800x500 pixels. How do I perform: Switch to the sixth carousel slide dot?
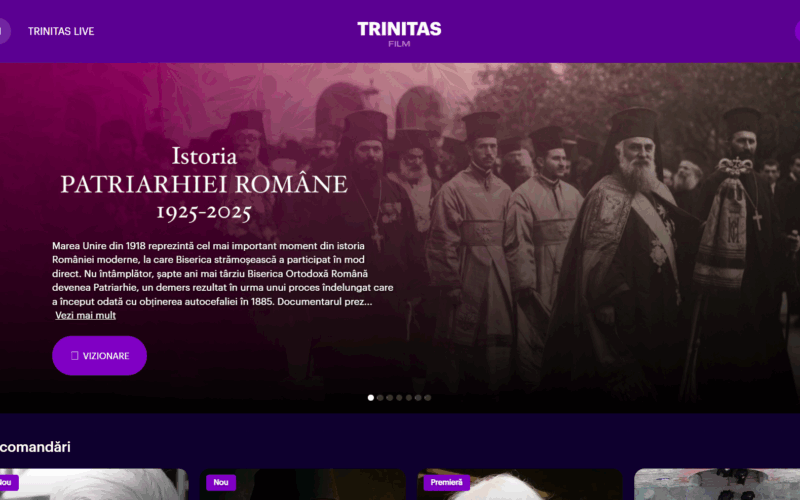[x=418, y=398]
